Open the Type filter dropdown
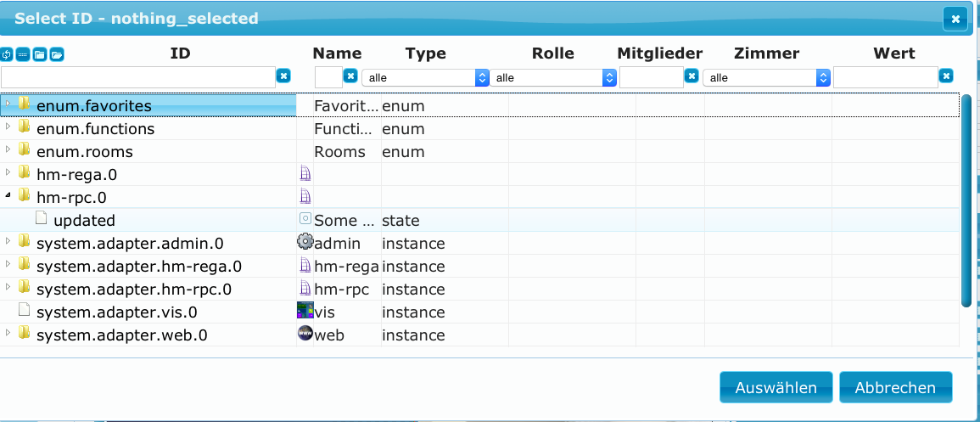This screenshot has width=980, height=422. pyautogui.click(x=425, y=77)
